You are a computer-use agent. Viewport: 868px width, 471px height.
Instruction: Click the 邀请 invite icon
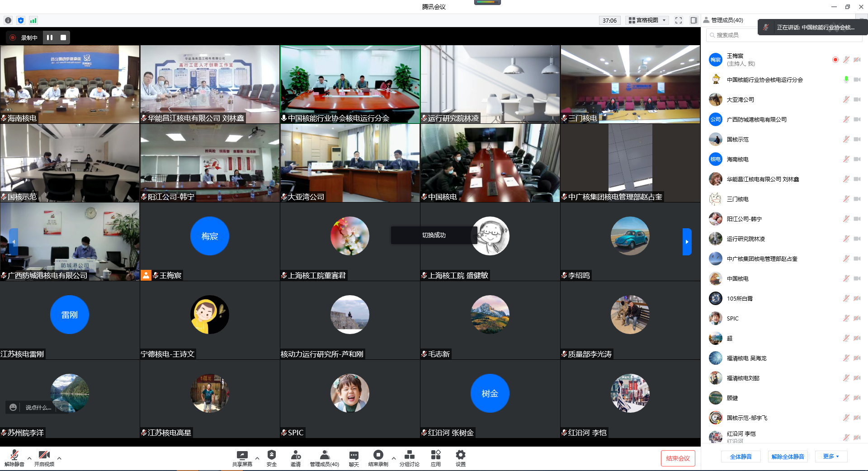(x=296, y=457)
